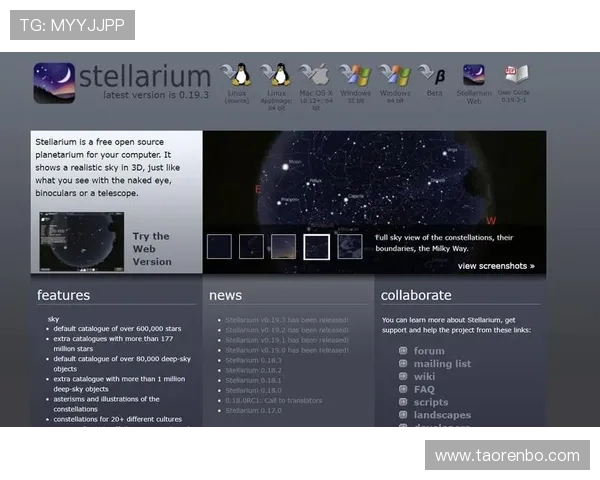
Task: Open the Stellarium v0.19.3 release news item
Action: (x=287, y=319)
